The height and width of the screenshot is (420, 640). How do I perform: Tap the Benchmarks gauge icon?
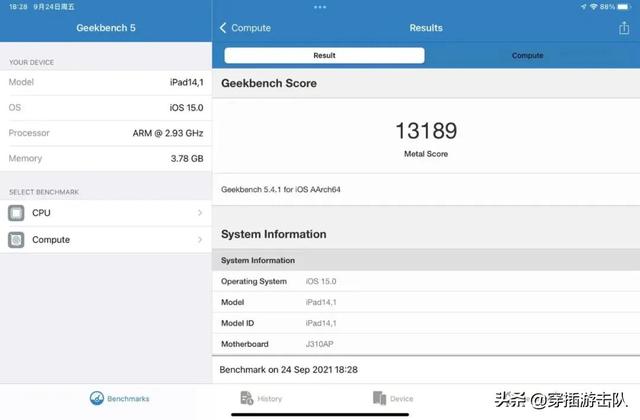coord(97,398)
